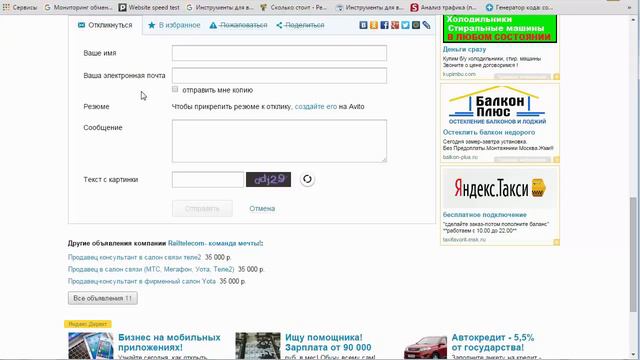This screenshot has height=360, width=640.
Task: Click the green Холодильники banner
Action: click(x=500, y=29)
